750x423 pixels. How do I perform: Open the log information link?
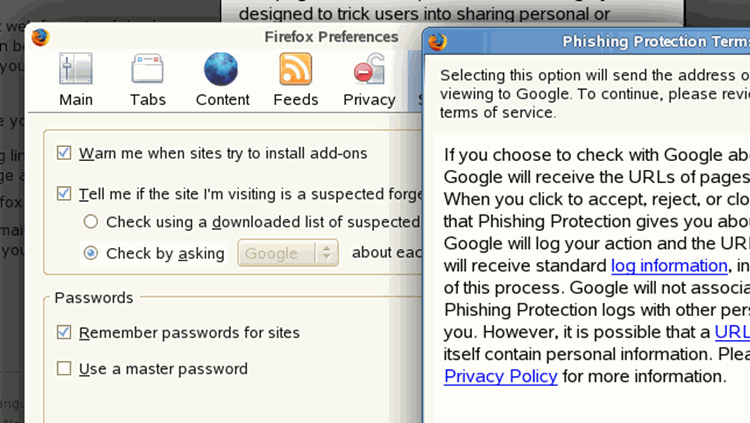(669, 266)
